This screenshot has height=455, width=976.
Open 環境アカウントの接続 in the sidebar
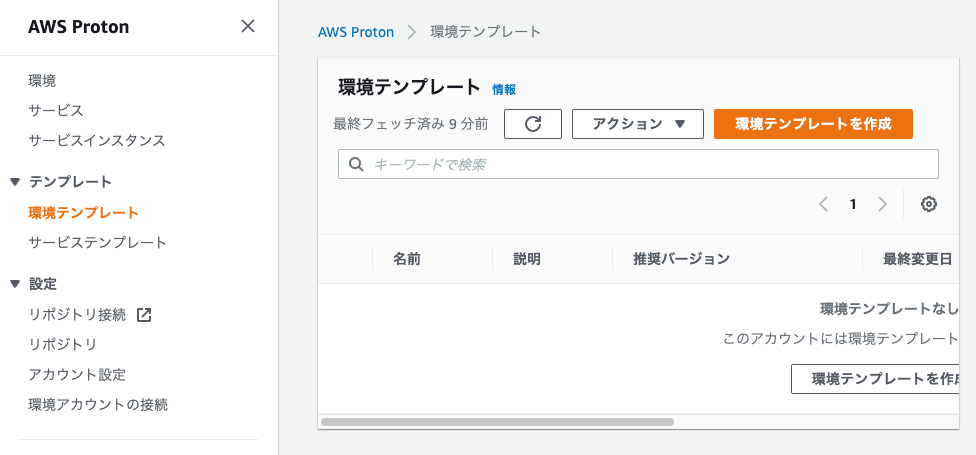point(98,405)
